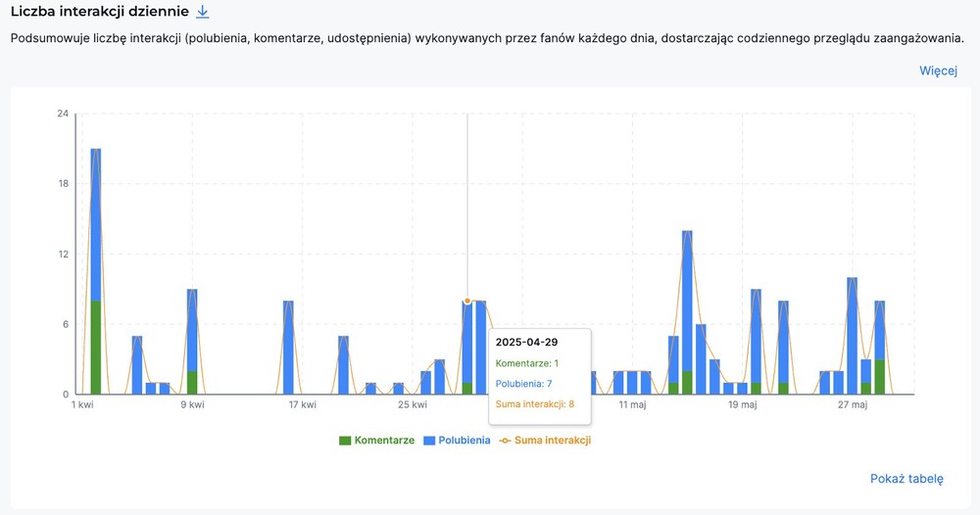Click the Liczba interakcji dziennie heading
The width and height of the screenshot is (980, 515).
click(99, 11)
